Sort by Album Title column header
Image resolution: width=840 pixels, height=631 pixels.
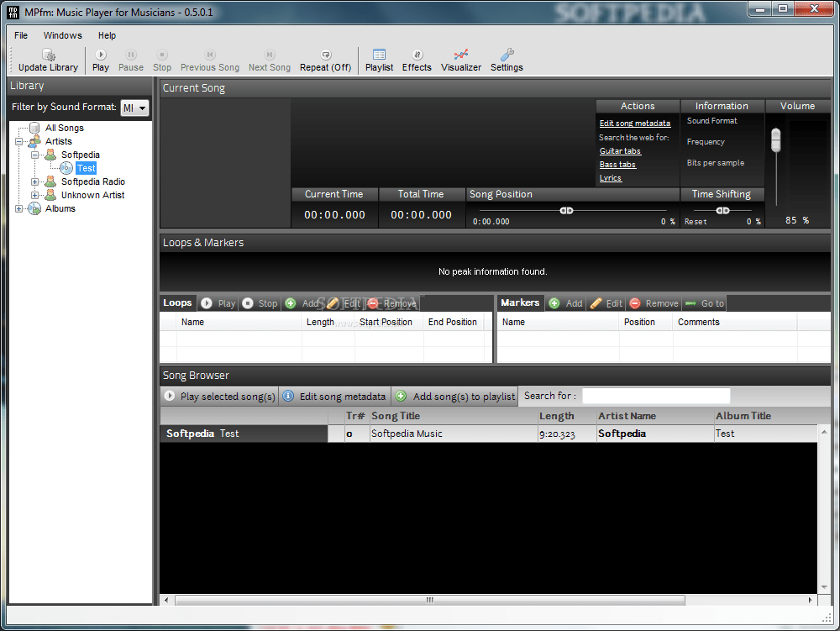pos(766,416)
